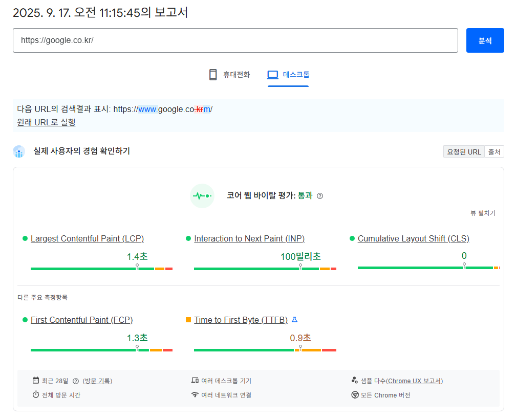Viewport: 516px width, 420px height.
Task: Click the INP distribution bar
Action: 265,269
